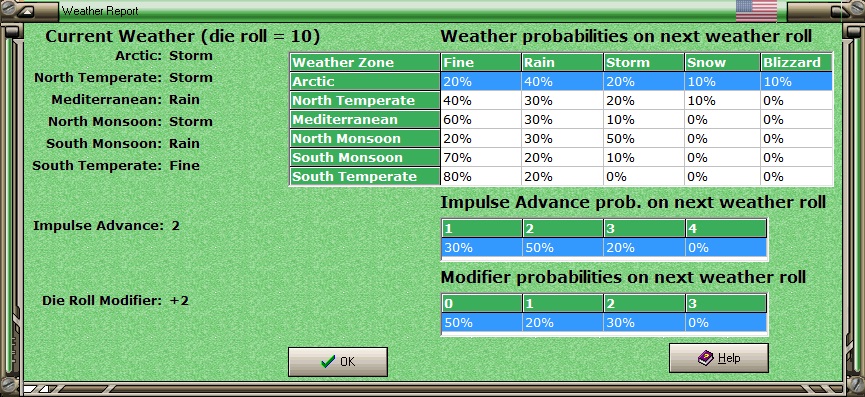Screen dimensions: 865x397
Task: Select the South Monsoon zone row header
Action: (365, 158)
